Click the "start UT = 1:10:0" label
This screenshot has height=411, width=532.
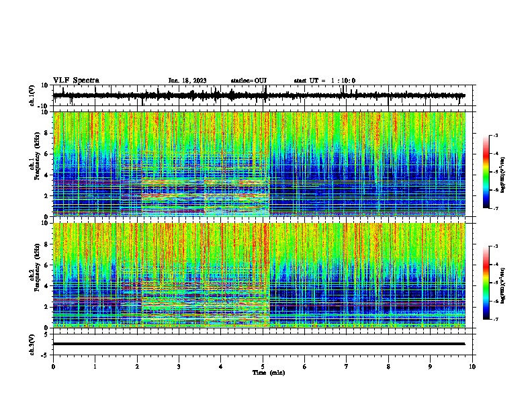point(324,81)
